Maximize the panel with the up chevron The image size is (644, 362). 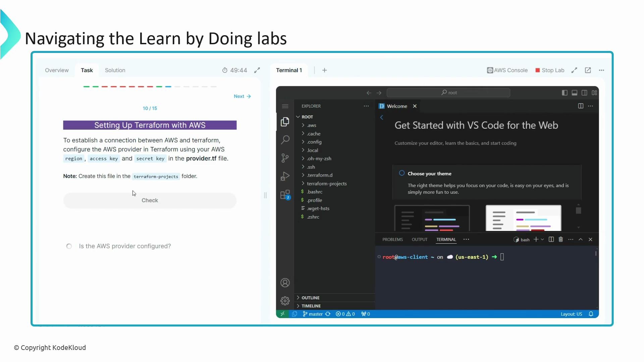581,239
